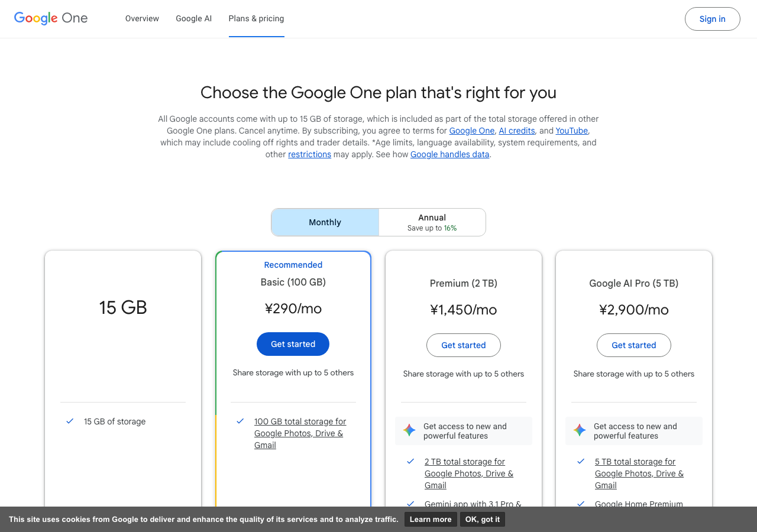Get started with Premium 2 TB plan

click(x=463, y=345)
